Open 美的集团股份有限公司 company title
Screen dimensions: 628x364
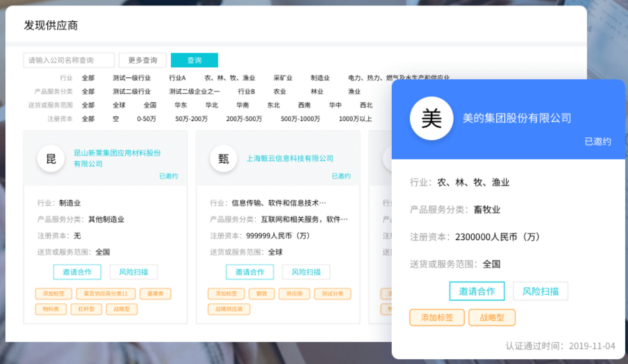(x=517, y=118)
